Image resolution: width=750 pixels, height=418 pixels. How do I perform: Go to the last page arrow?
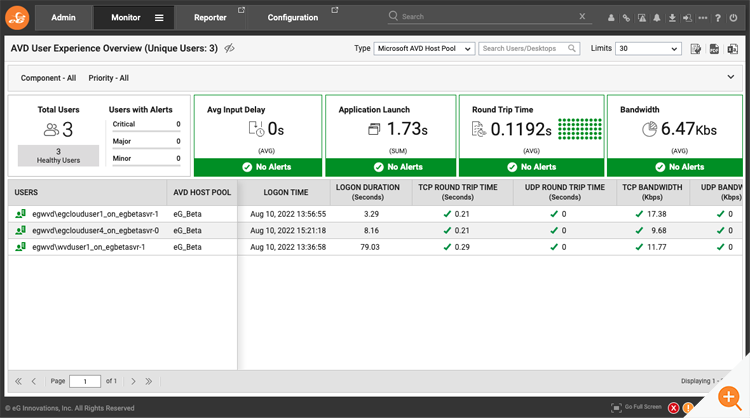(x=149, y=381)
